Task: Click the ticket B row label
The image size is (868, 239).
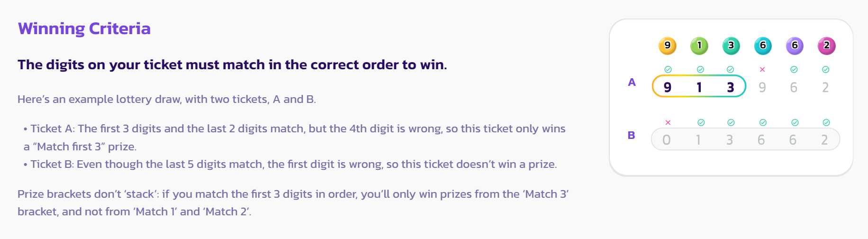Action: [x=631, y=135]
